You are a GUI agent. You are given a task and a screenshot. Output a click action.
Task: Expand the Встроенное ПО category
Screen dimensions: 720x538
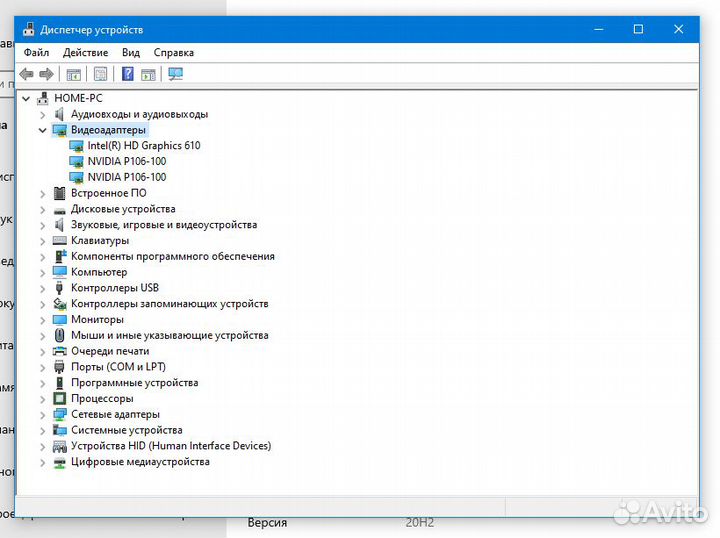[x=43, y=194]
